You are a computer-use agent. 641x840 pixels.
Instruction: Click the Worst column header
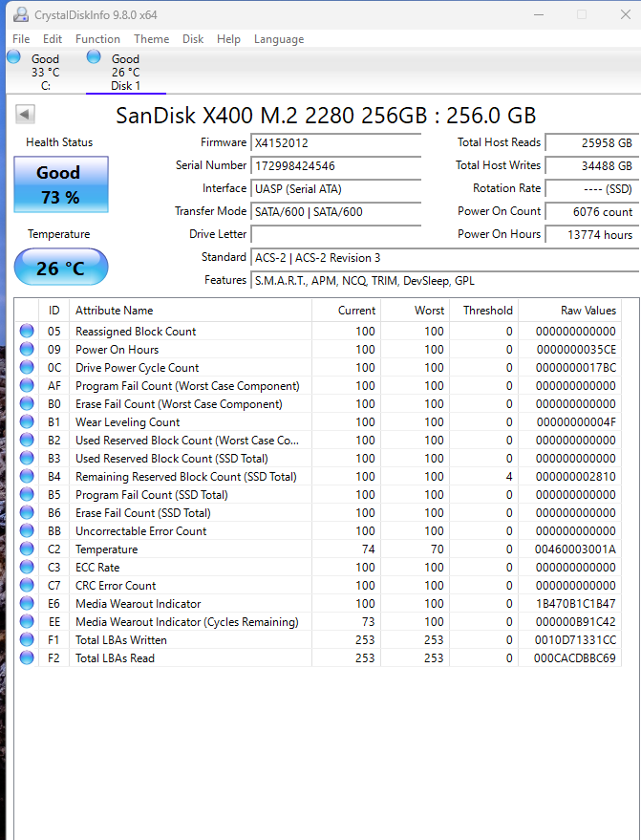click(415, 311)
